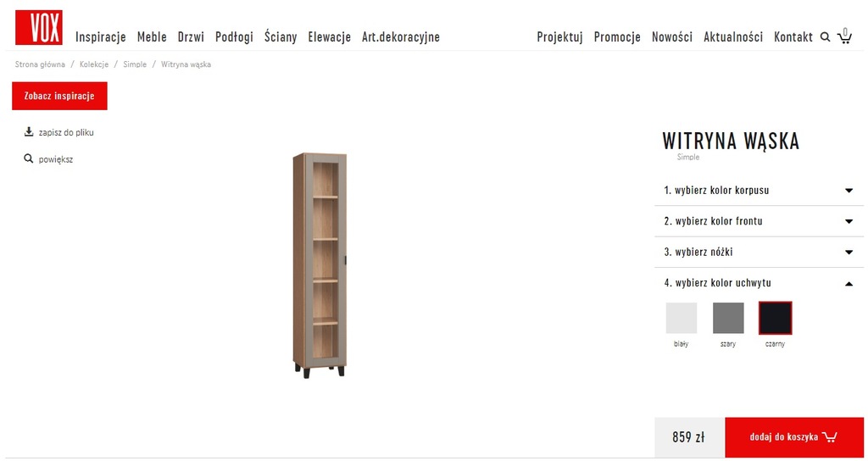Screen dimensions: 868x461
Task: Open the Kolekcje breadcrumb link
Action: point(94,64)
